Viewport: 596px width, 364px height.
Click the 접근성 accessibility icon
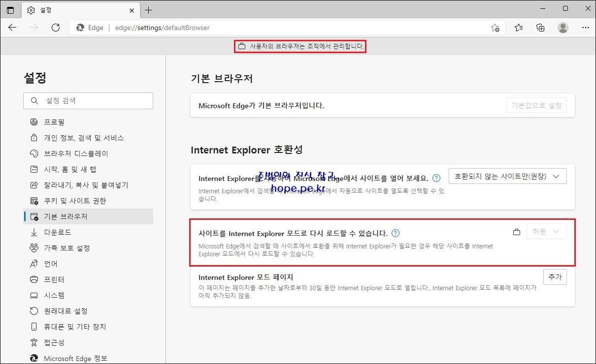coord(34,342)
